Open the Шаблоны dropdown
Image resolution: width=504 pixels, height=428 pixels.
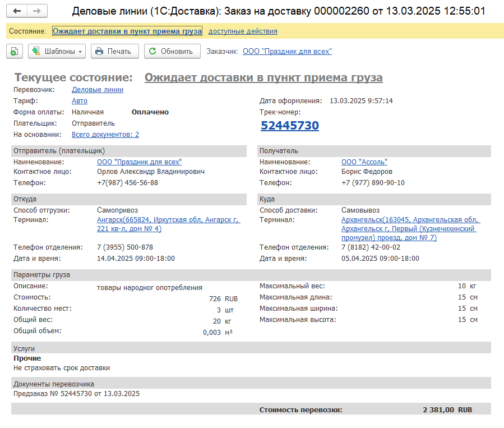pyautogui.click(x=57, y=51)
